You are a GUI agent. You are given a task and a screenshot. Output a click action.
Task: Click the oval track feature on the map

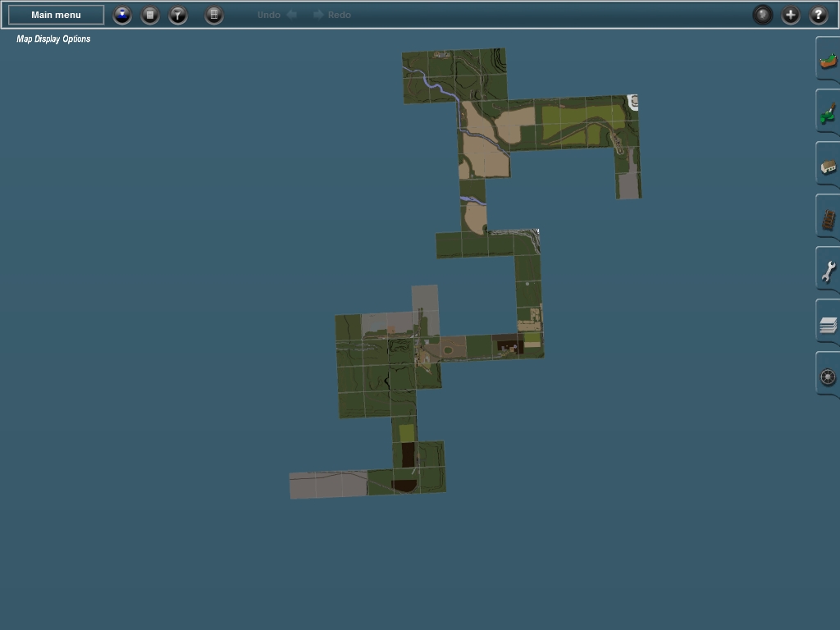click(x=449, y=350)
